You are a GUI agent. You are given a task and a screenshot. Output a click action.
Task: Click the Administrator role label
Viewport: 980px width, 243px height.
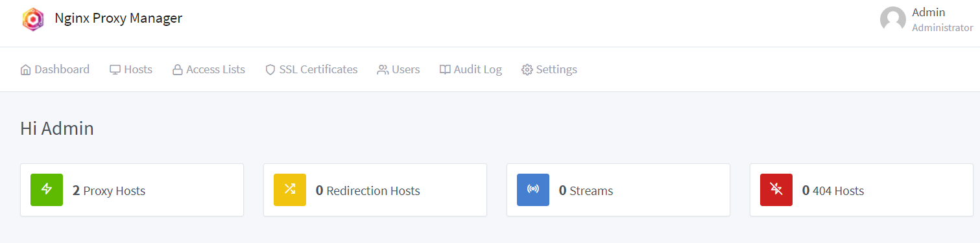point(942,28)
